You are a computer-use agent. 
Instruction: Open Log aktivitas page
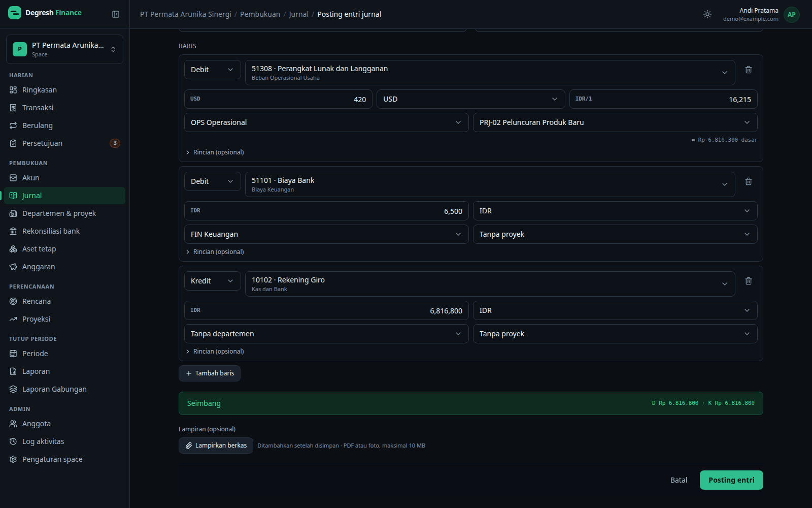[x=64, y=441]
